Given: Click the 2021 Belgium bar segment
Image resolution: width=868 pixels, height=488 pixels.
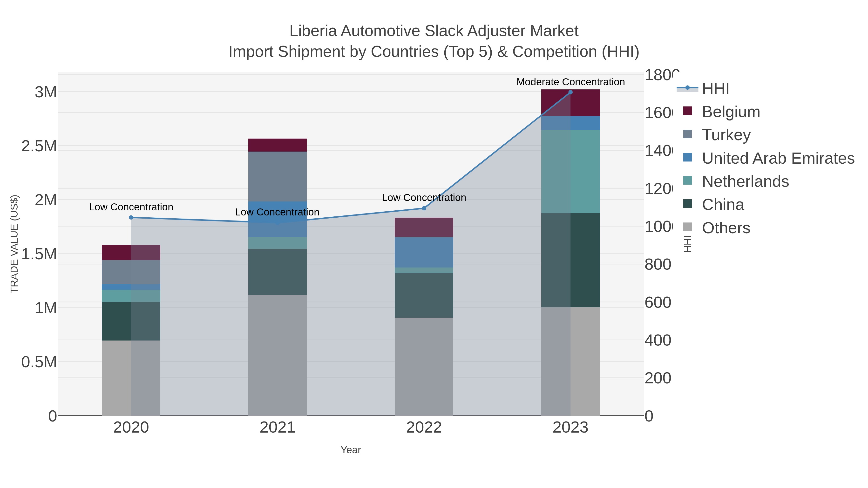Looking at the screenshot, I should [278, 145].
